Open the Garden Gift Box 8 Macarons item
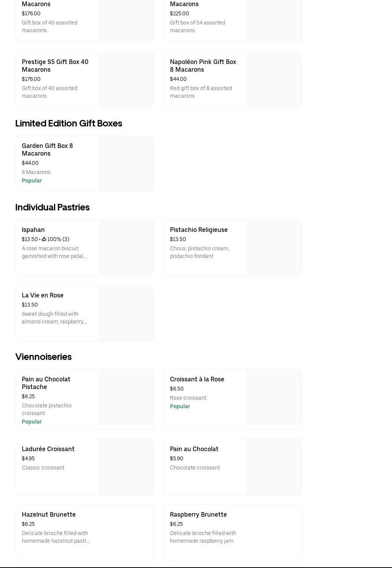Viewport: 392px width, 568px height. (47, 149)
